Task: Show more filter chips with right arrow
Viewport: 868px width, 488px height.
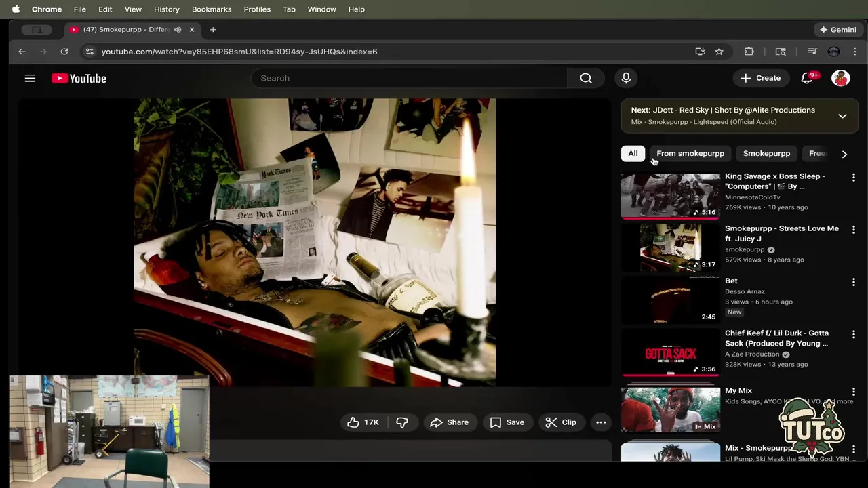Action: point(844,154)
